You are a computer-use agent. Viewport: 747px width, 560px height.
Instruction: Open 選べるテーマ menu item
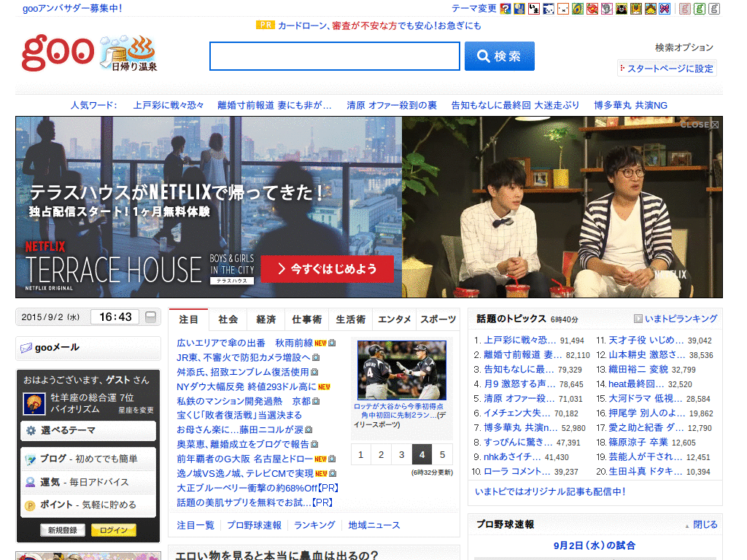coord(88,430)
